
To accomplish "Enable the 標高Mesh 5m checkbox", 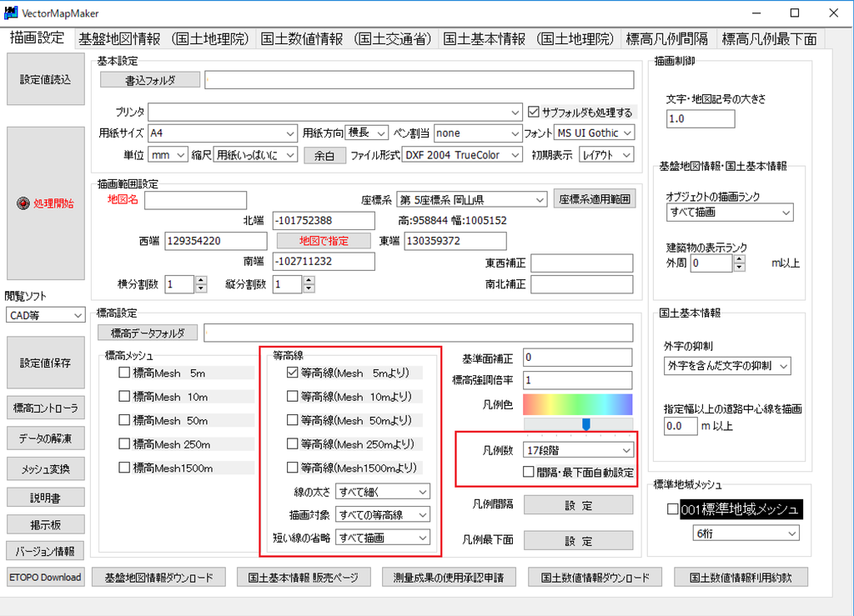I will (x=125, y=373).
